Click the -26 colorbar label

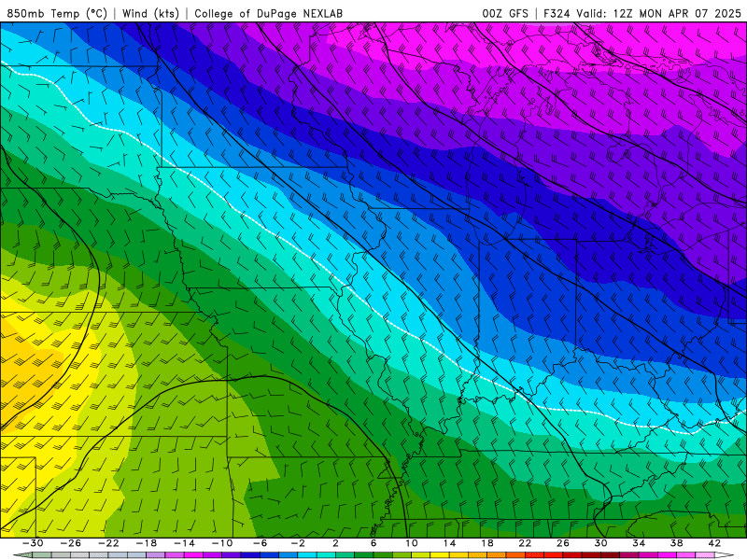(x=71, y=543)
